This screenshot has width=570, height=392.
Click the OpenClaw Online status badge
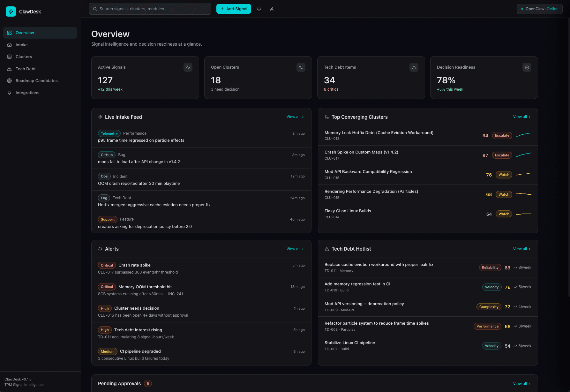coord(539,9)
